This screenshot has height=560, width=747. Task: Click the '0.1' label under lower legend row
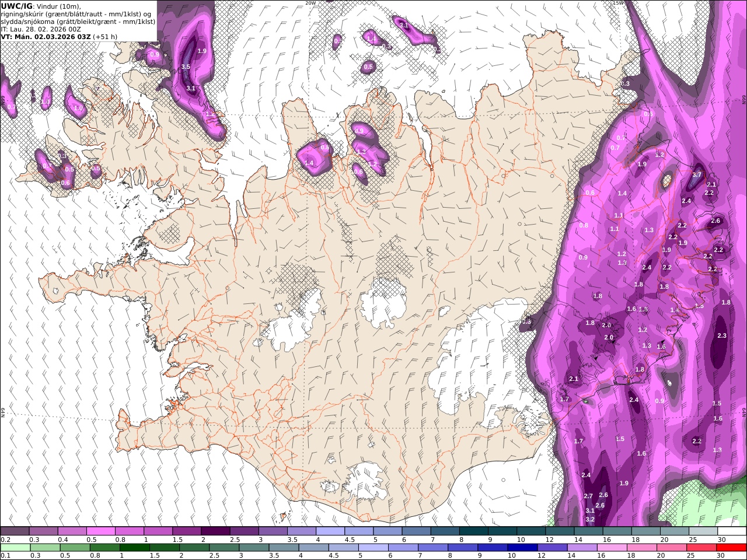(5, 556)
